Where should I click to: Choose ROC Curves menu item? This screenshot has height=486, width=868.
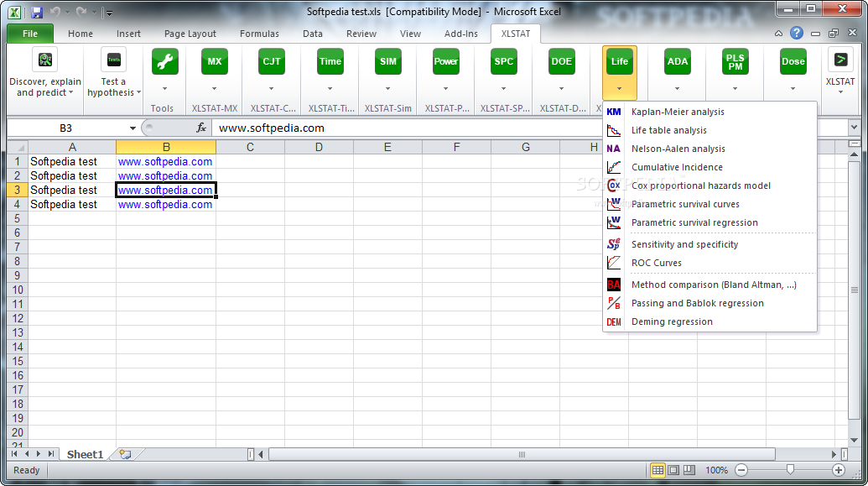point(709,263)
